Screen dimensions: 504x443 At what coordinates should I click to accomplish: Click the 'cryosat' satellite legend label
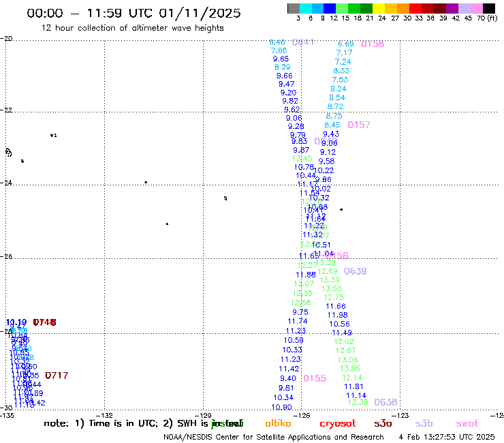click(338, 423)
